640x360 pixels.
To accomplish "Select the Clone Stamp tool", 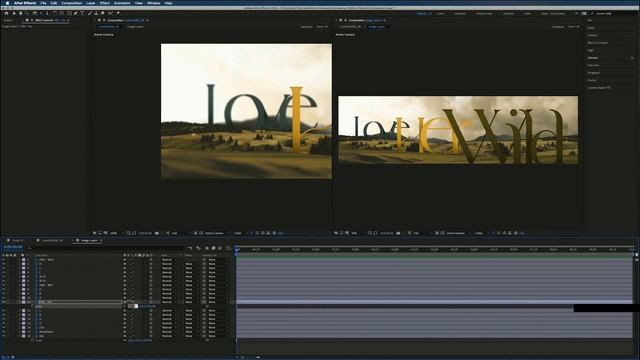I will (x=96, y=13).
